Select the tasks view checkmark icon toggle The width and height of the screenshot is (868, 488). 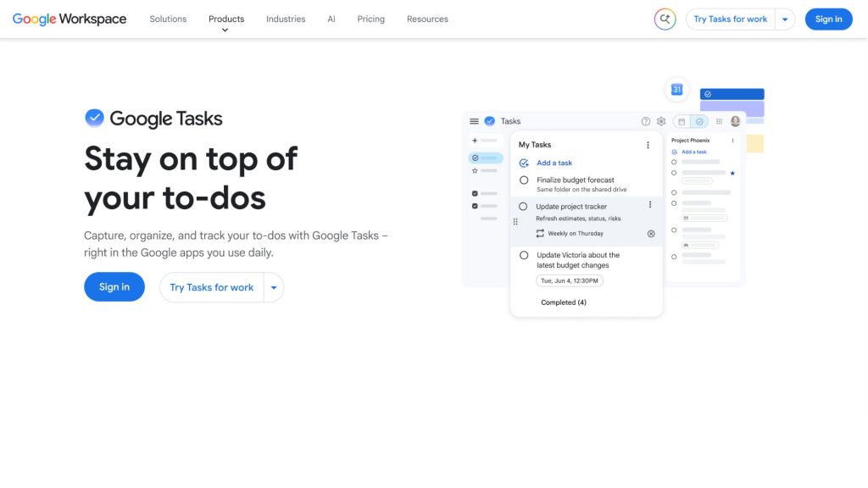pyautogui.click(x=699, y=121)
